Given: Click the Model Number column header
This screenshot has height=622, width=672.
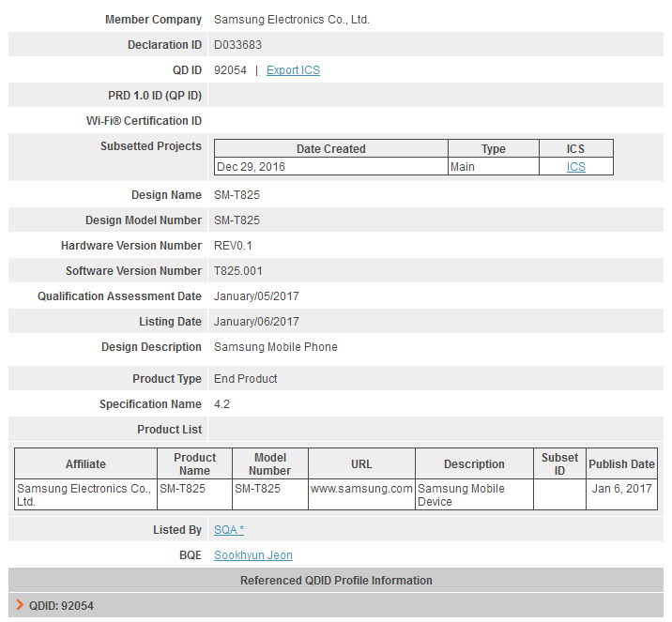Looking at the screenshot, I should pos(270,464).
